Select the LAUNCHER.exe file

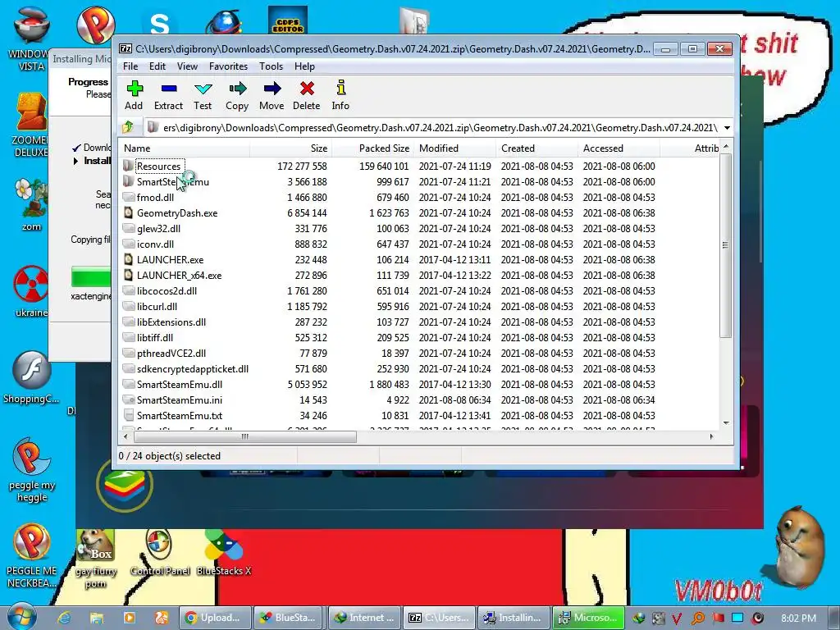click(x=170, y=259)
